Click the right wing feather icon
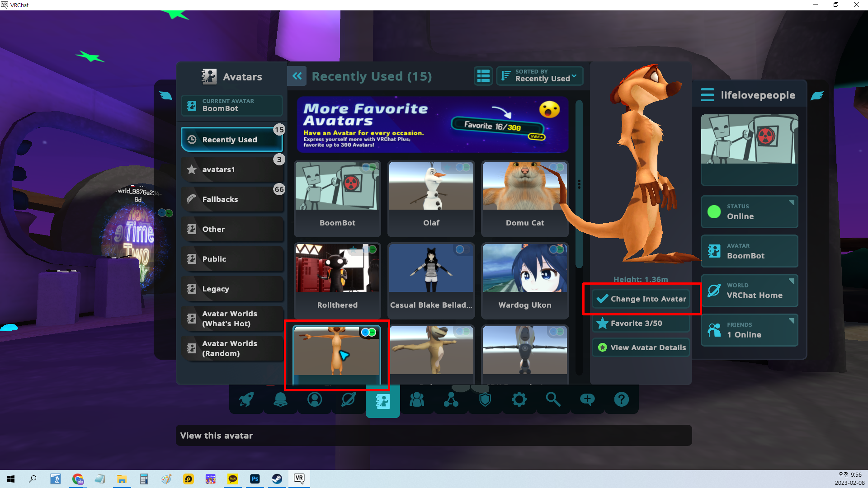868x488 pixels. [817, 95]
